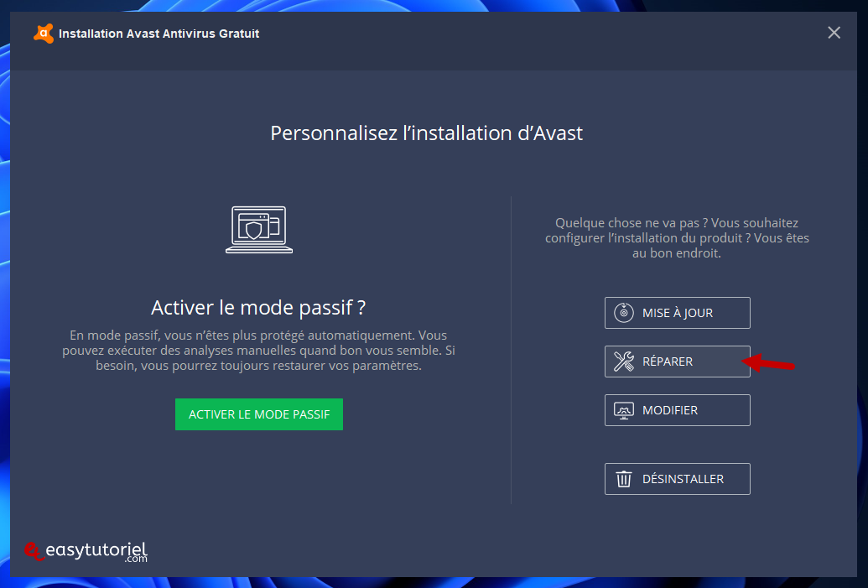Click the monitor icon beside MODIFIER
The width and height of the screenshot is (868, 588).
point(624,410)
